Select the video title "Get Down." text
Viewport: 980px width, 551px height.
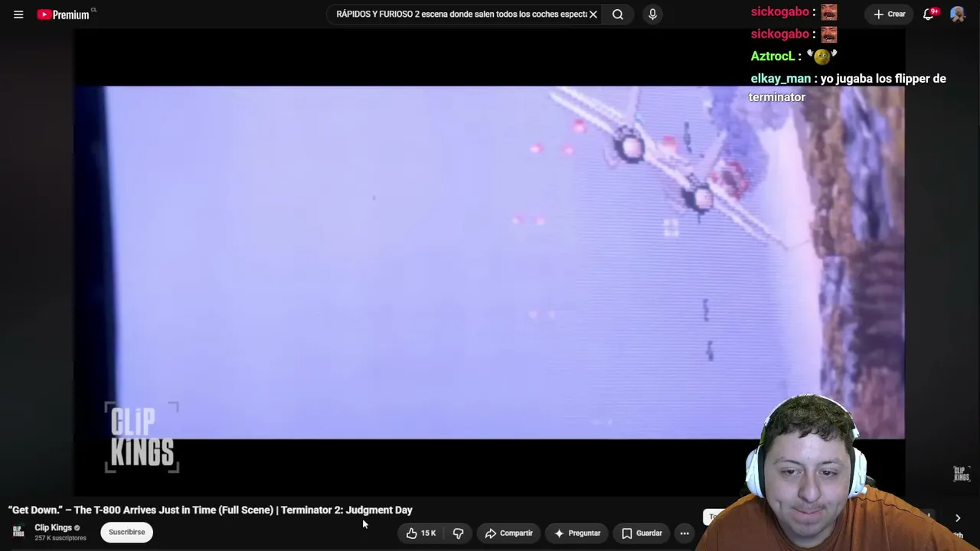211,510
